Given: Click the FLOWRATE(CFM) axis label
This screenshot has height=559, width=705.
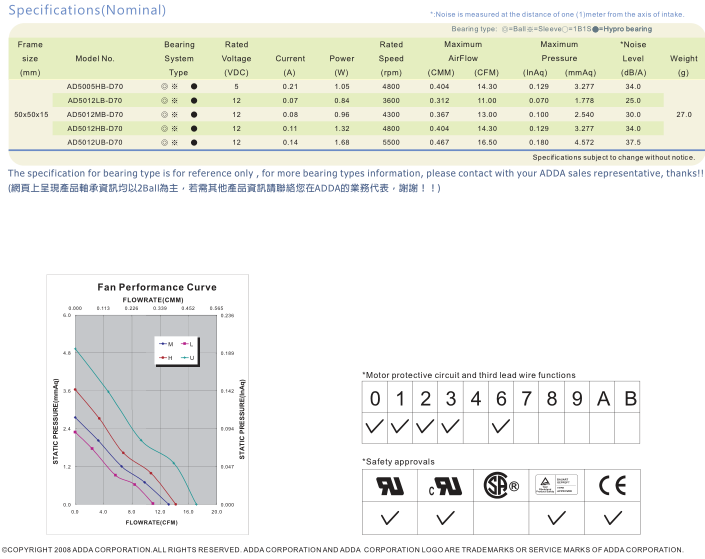Looking at the screenshot, I should (x=152, y=523).
